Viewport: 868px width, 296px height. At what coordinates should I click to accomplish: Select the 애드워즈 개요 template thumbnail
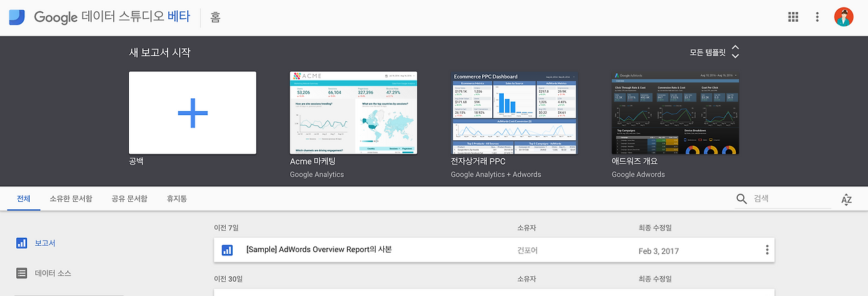[x=675, y=112]
